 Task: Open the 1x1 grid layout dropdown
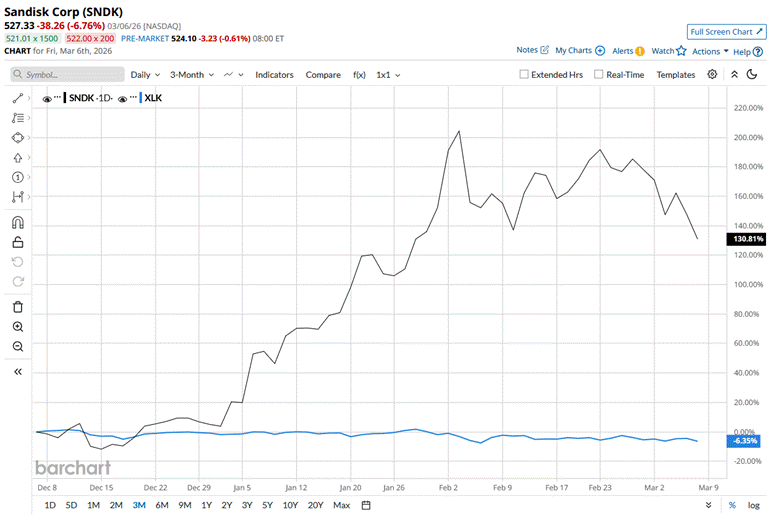tap(388, 74)
